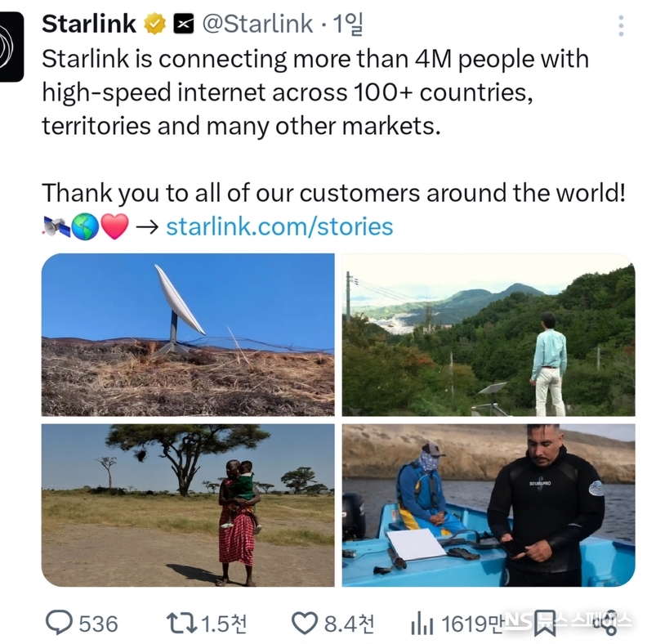Open the reply icon with 536 comments
This screenshot has width=647, height=644.
coord(59,623)
